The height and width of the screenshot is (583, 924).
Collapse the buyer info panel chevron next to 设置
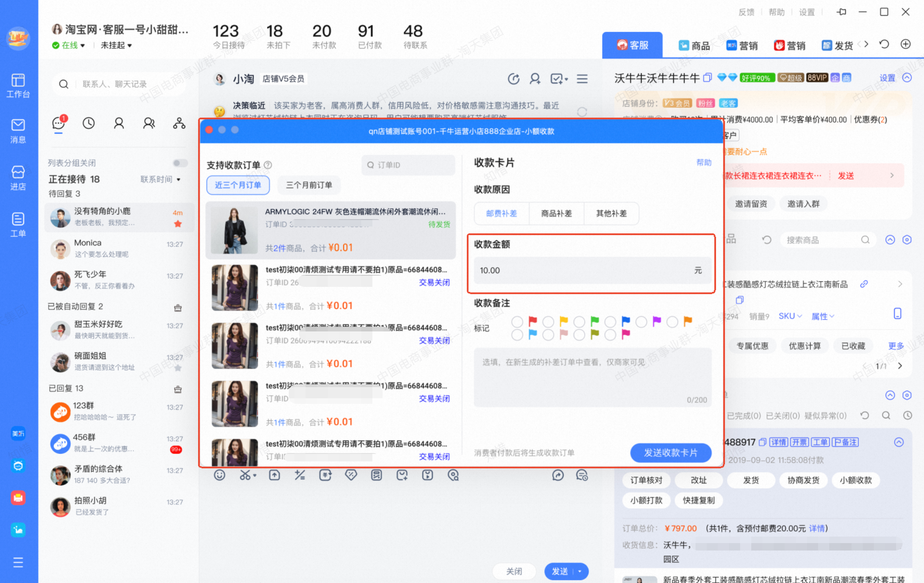pyautogui.click(x=907, y=78)
